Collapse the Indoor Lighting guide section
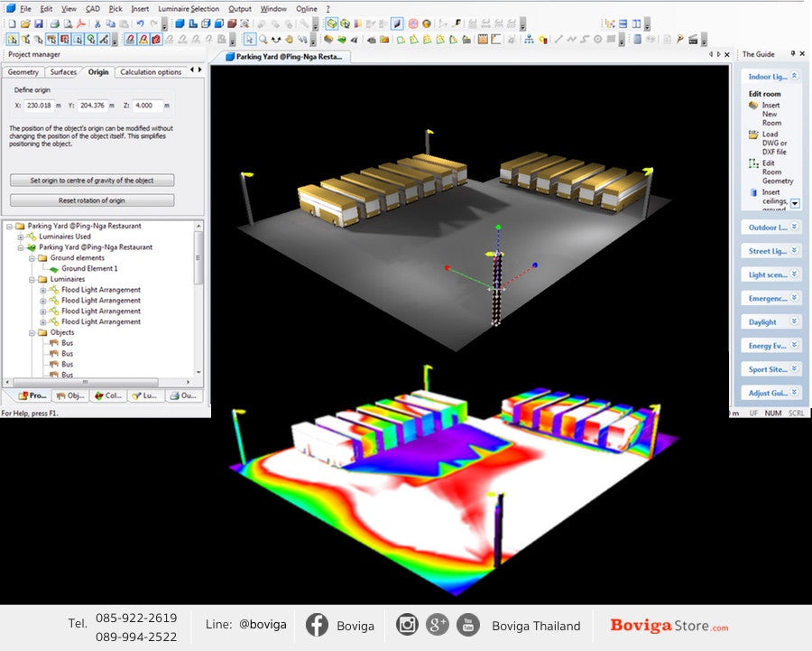Image resolution: width=812 pixels, height=651 pixels. [x=794, y=78]
